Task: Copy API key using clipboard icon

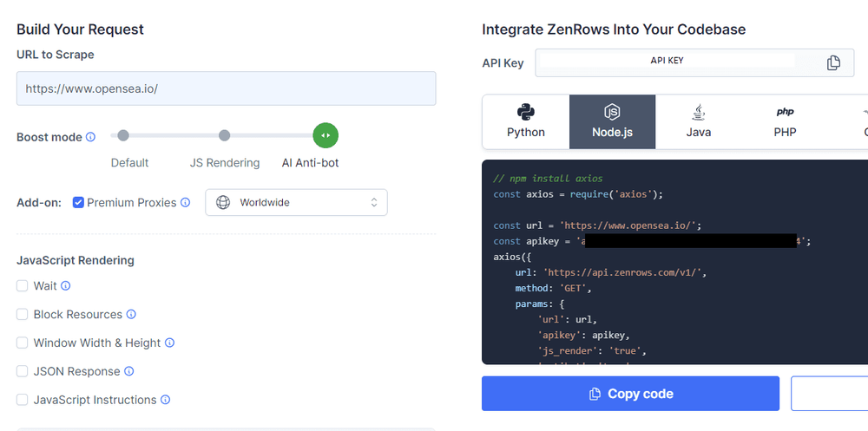Action: pos(833,63)
